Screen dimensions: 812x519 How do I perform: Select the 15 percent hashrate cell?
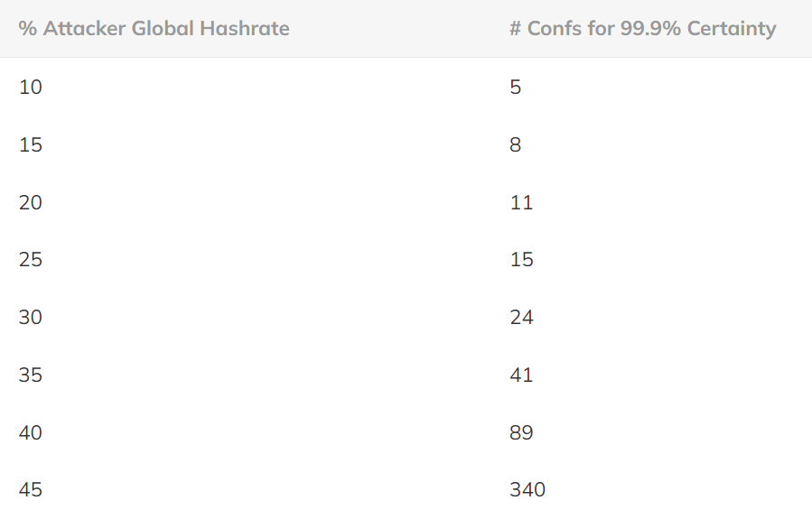(x=31, y=144)
